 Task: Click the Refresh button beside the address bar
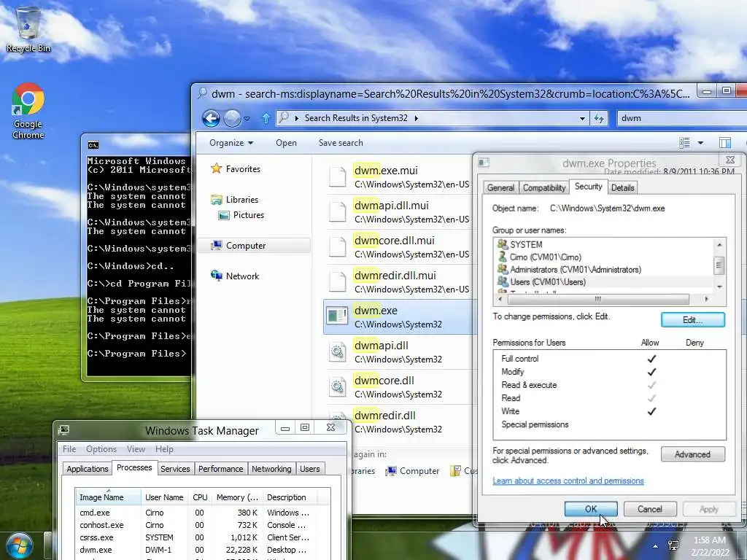click(x=599, y=119)
